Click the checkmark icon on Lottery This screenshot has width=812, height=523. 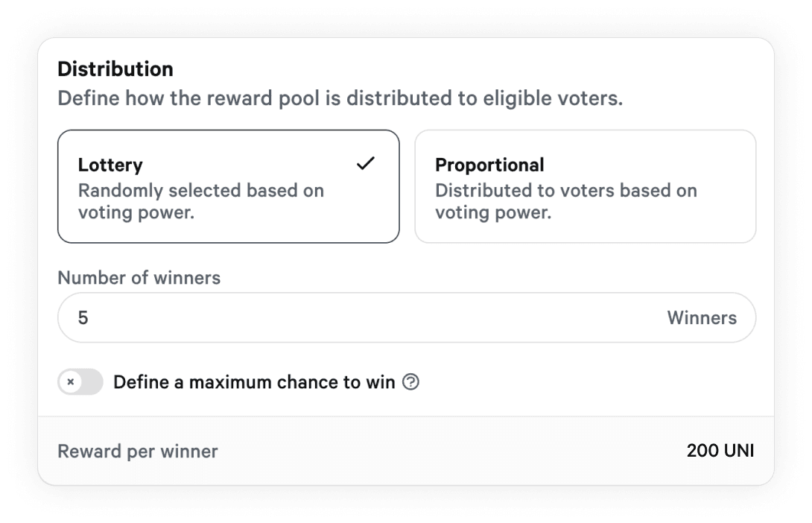366,164
